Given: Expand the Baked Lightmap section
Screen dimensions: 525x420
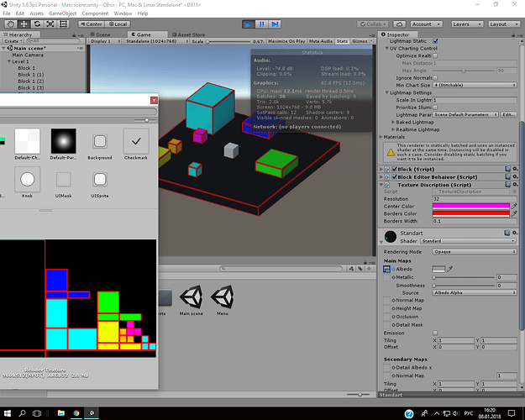Looking at the screenshot, I should tap(393, 123).
